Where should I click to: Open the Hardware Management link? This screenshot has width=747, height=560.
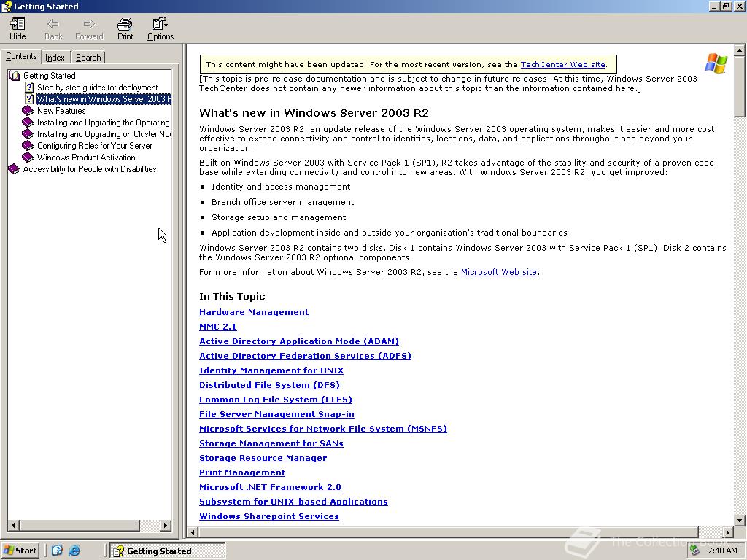(253, 312)
